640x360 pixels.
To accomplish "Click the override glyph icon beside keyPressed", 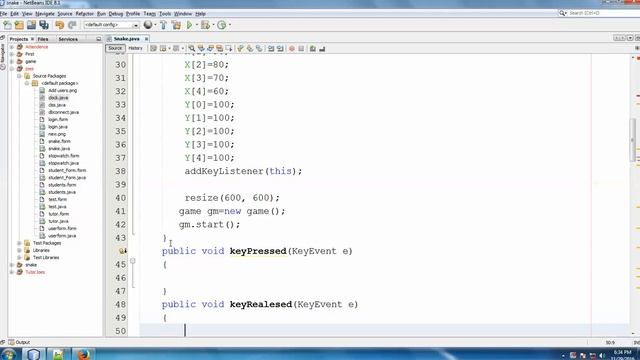I will [122, 251].
